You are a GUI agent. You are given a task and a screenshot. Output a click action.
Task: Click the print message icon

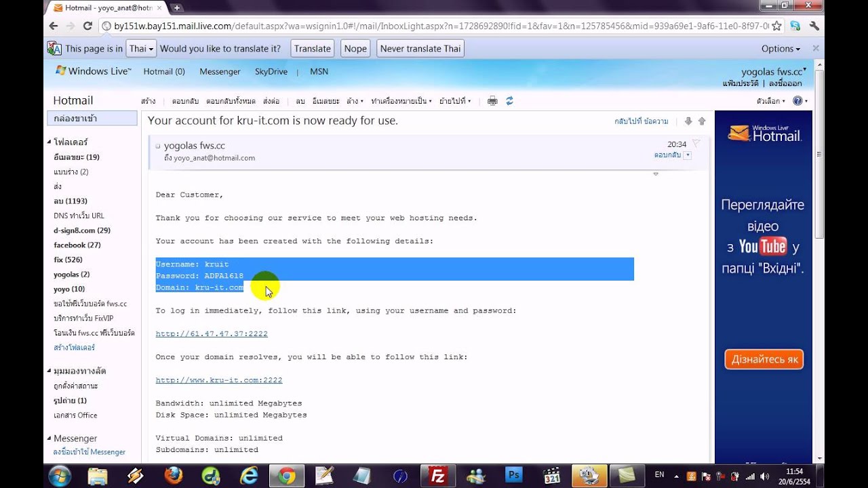[492, 101]
